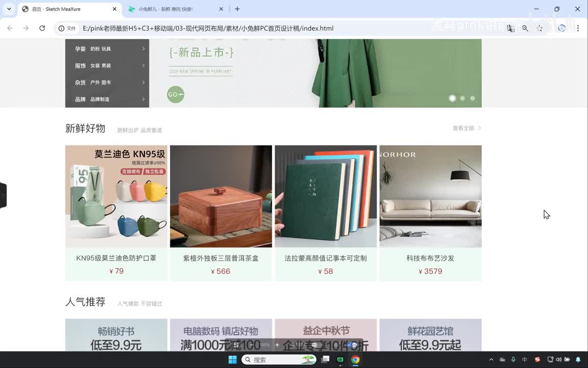
Task: Open the 品牌 category link
Action: point(80,99)
